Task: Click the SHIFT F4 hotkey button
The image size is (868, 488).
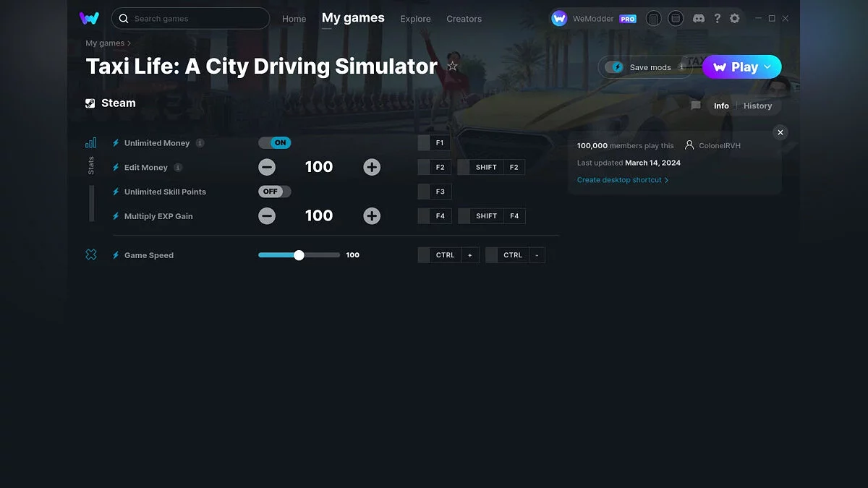Action: pyautogui.click(x=498, y=215)
